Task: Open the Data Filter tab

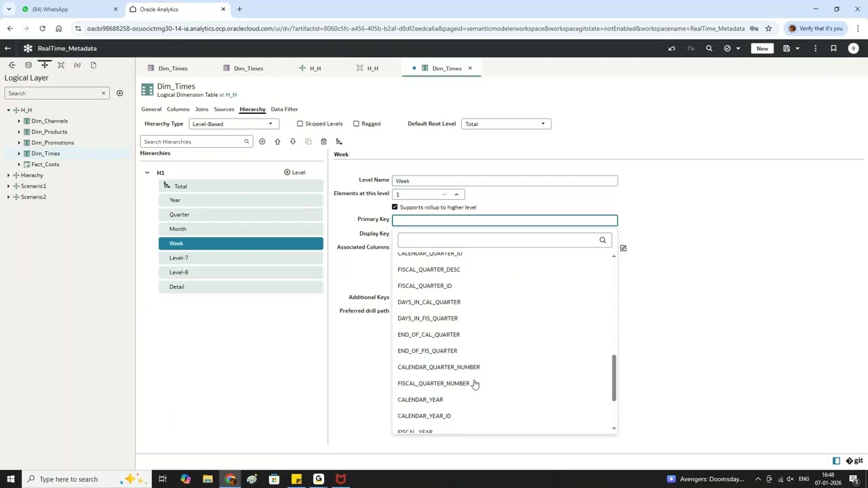Action: [284, 109]
